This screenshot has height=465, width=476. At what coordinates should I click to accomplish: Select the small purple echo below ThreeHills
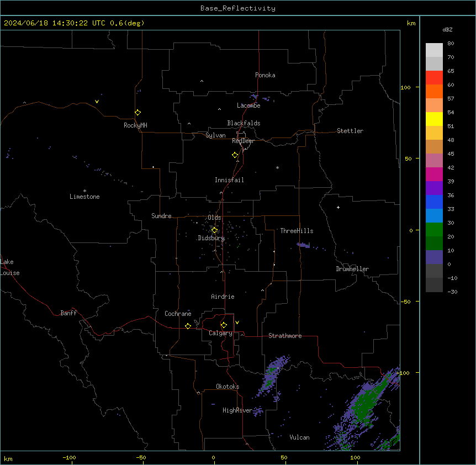point(303,245)
